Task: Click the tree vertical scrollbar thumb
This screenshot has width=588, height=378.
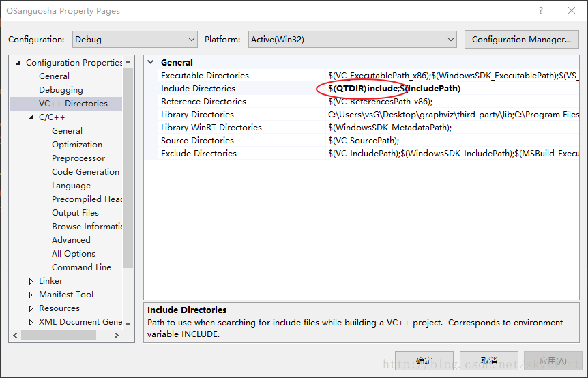Action: (128, 168)
